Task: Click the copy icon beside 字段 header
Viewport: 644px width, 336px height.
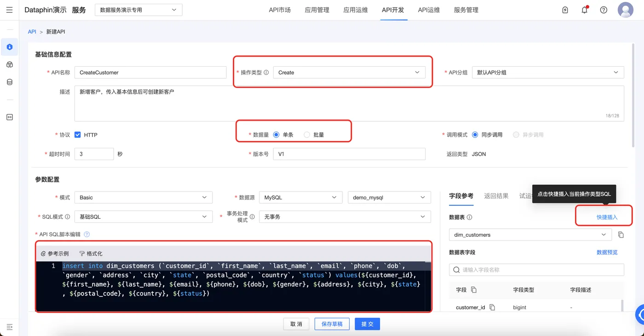Action: (474, 290)
